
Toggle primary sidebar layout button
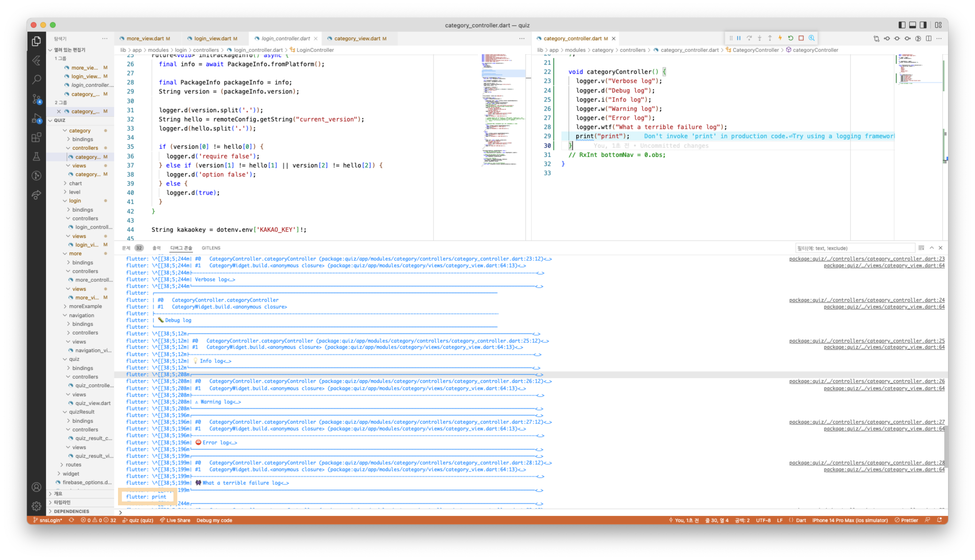point(902,25)
